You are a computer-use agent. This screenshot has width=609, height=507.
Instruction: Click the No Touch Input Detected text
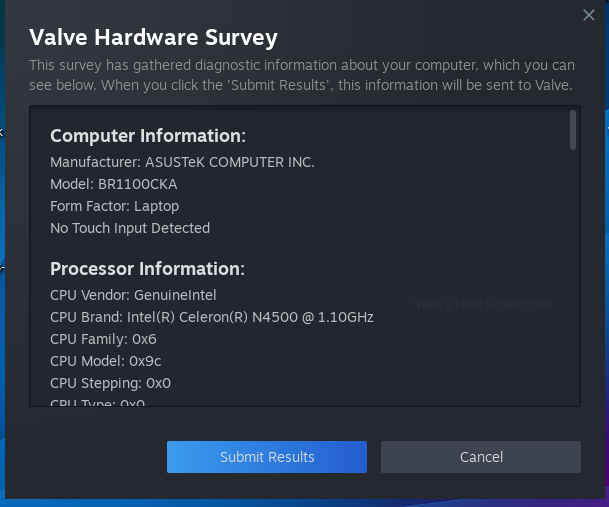click(x=130, y=228)
